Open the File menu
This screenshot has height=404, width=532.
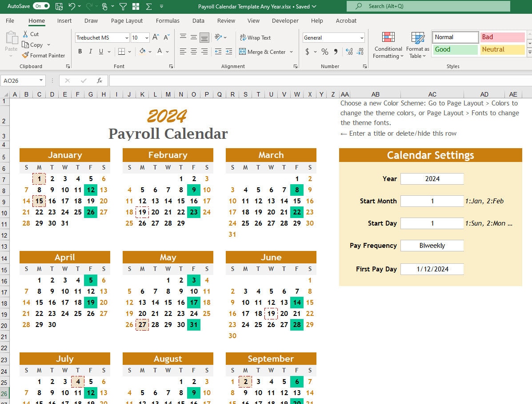tap(10, 21)
